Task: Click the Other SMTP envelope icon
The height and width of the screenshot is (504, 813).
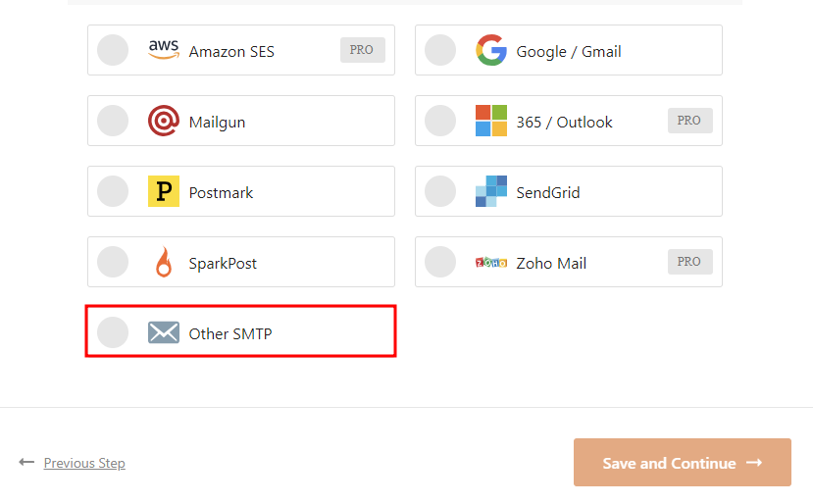Action: coord(164,333)
